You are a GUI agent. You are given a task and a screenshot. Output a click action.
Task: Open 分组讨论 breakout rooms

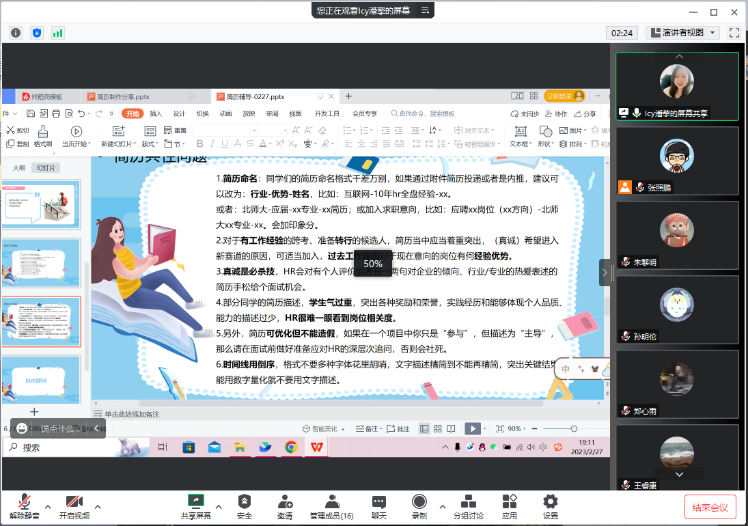point(467,503)
